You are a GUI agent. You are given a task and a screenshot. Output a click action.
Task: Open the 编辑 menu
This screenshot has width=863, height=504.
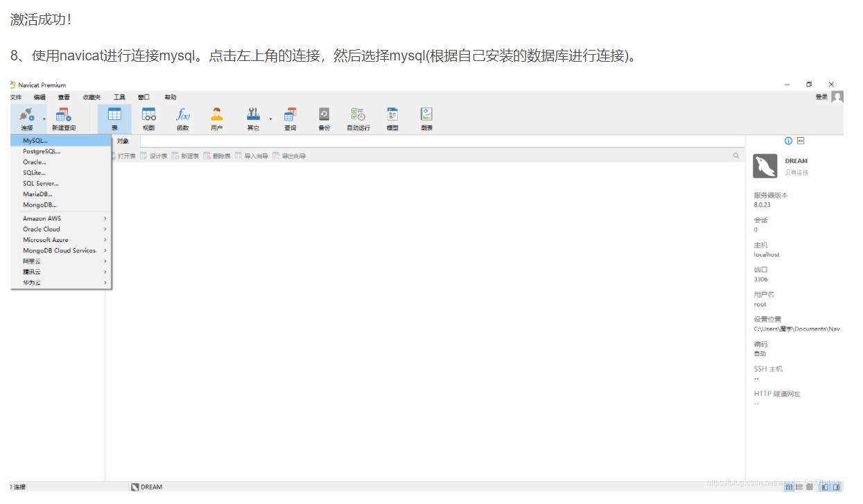coord(40,97)
